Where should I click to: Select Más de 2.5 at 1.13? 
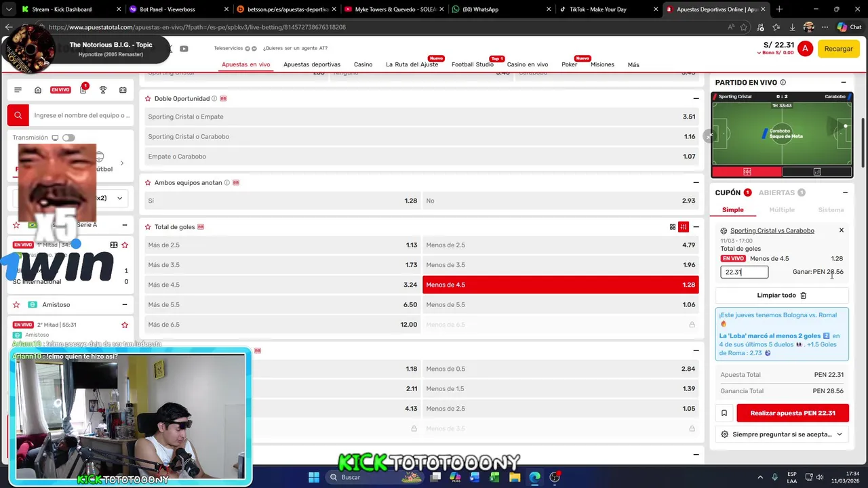pos(282,245)
